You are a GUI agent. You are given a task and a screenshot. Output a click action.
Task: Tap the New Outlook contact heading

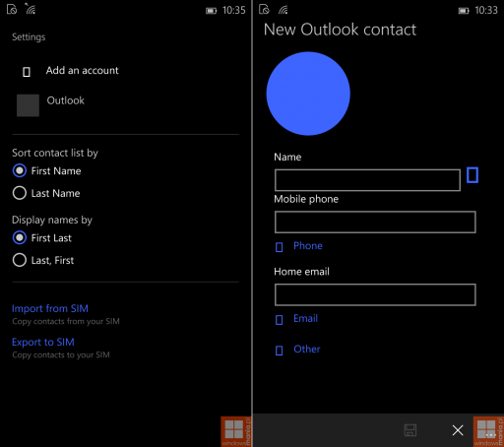point(340,30)
